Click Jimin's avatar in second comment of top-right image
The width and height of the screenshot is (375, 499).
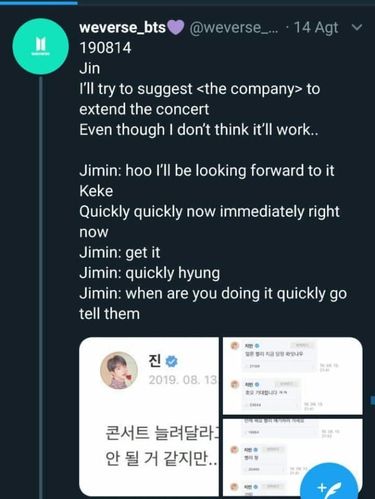click(235, 385)
